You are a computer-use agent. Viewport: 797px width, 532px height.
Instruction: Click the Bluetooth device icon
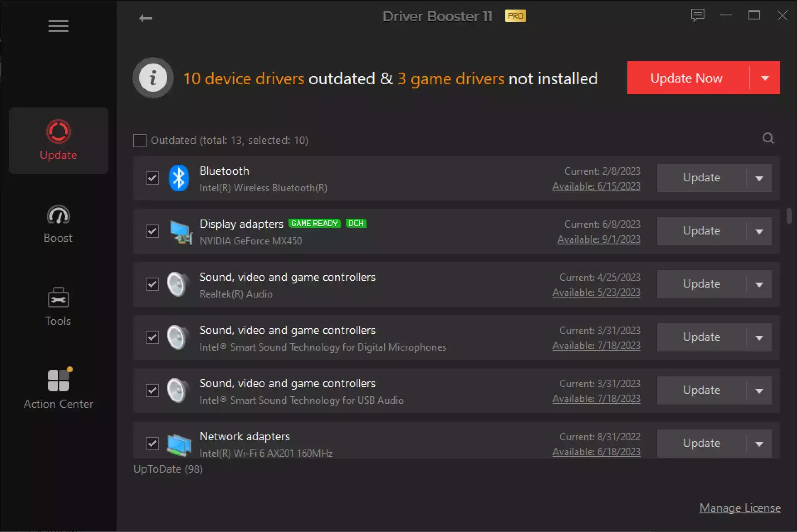point(179,178)
